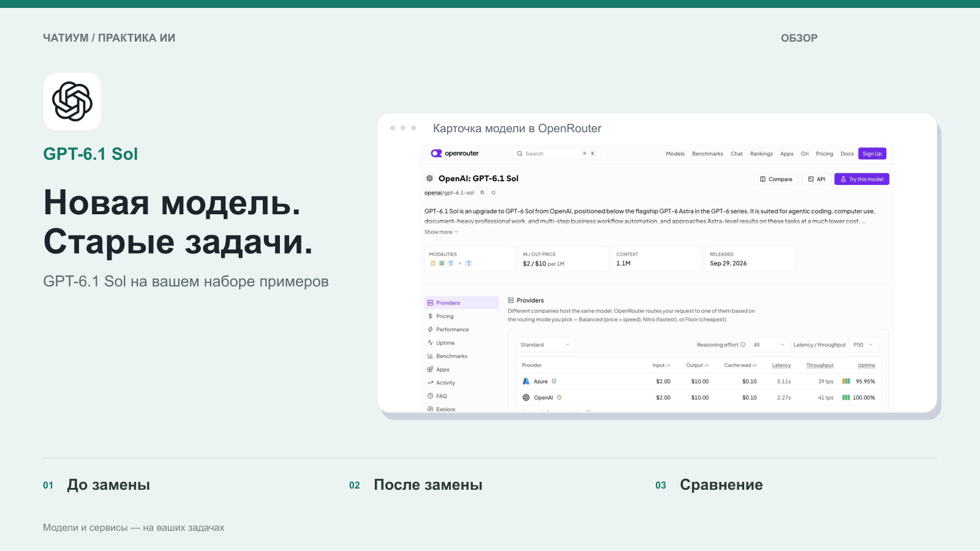Screen dimensions: 980x551
Task: Open Rankings in the top navigation
Action: pos(761,154)
